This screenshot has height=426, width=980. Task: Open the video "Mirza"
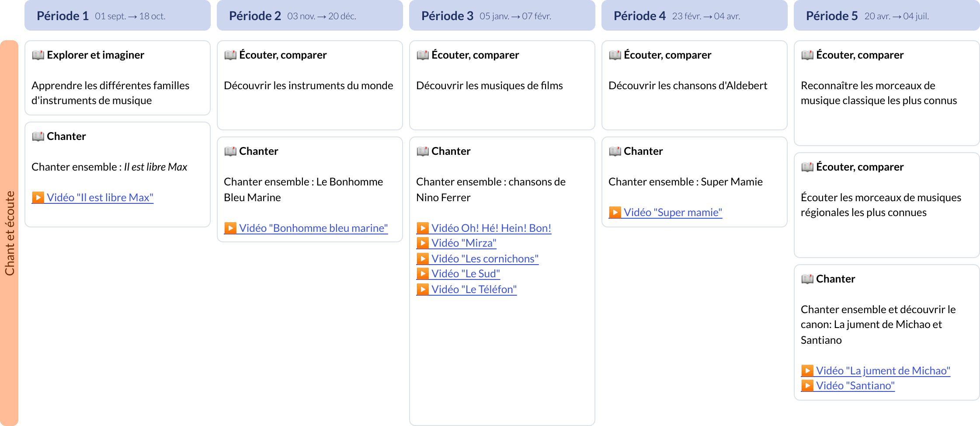coord(463,243)
